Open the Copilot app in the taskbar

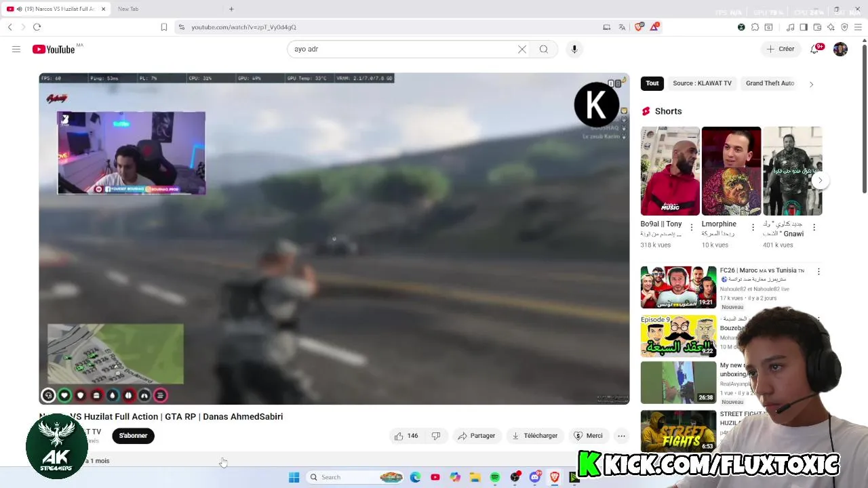point(455,477)
